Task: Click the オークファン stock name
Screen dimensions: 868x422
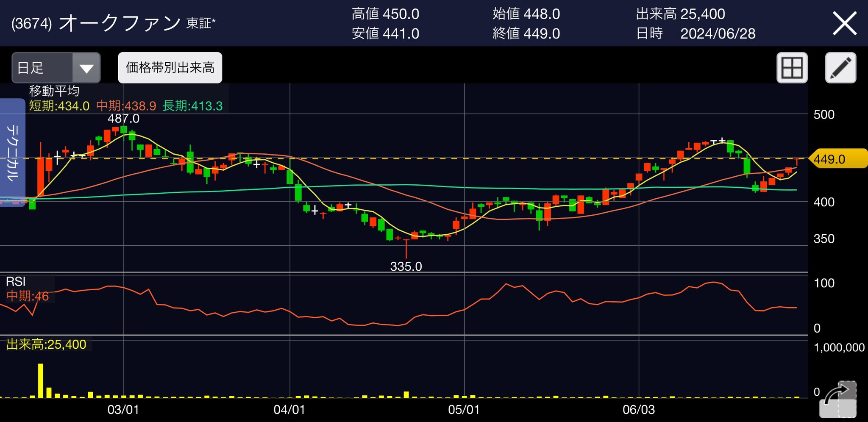Action: [120, 23]
